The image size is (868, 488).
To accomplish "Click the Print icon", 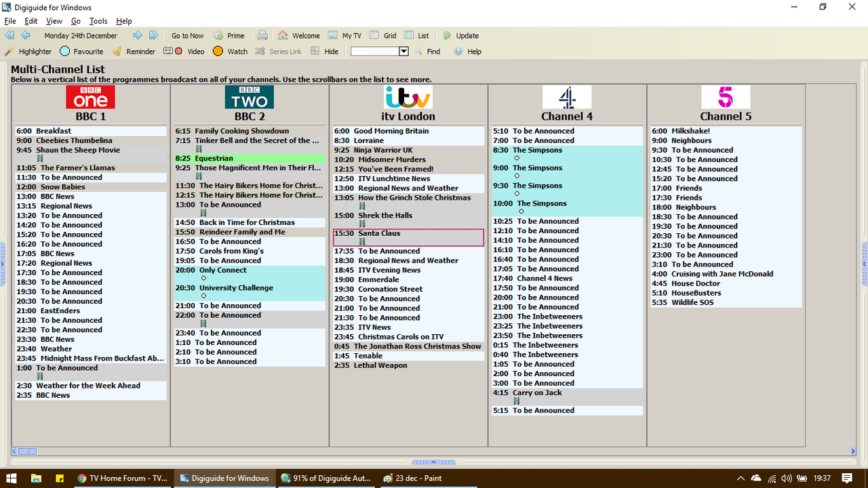I will click(x=262, y=35).
